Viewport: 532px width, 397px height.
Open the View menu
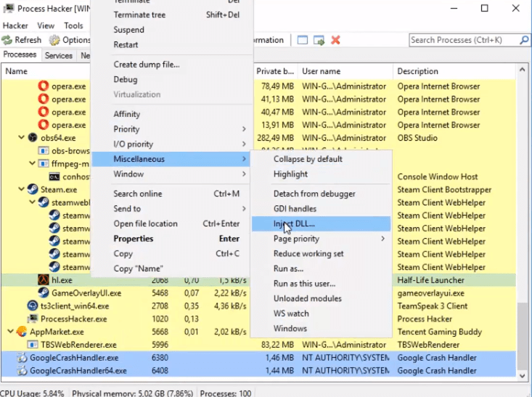46,25
